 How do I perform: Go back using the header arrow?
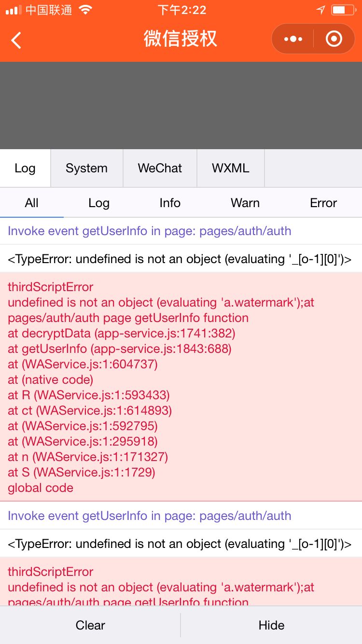point(16,40)
